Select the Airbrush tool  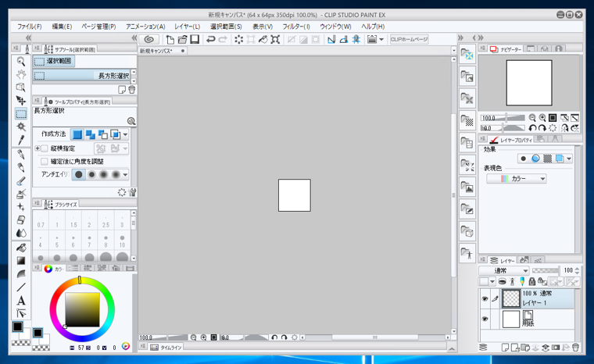[x=21, y=194]
